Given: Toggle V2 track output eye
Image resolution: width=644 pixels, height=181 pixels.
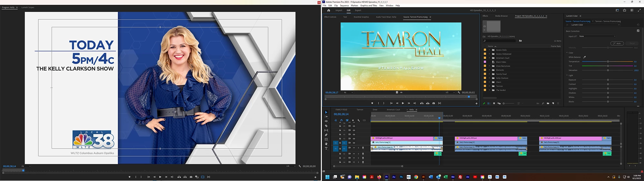Looking at the screenshot, I should coord(354,139).
